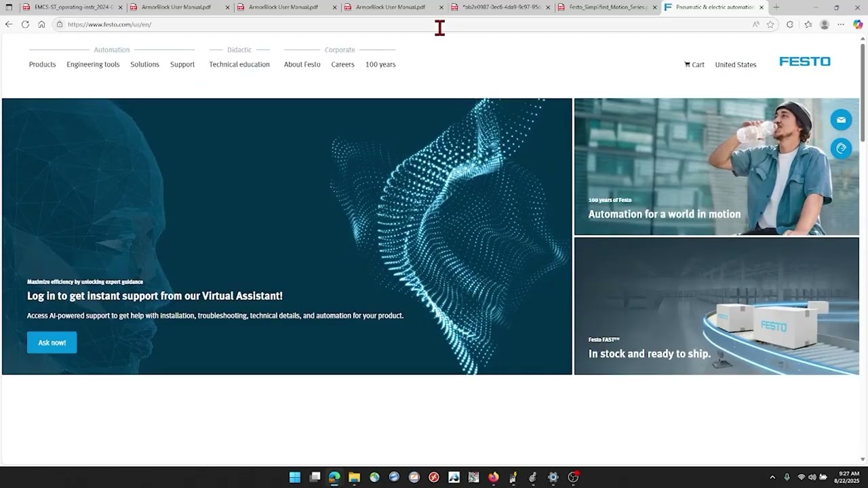Close the FMCS-ST operating instructions tab
Screen dimensions: 868x488
pos(121,7)
